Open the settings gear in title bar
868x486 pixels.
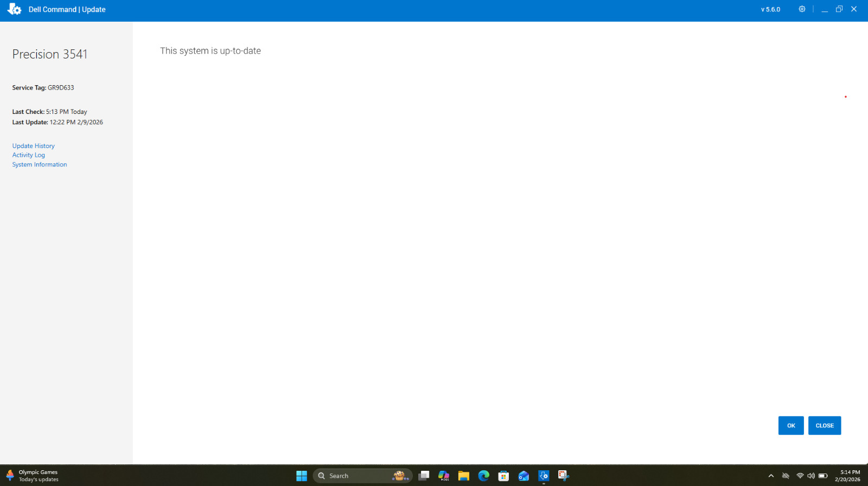click(802, 9)
